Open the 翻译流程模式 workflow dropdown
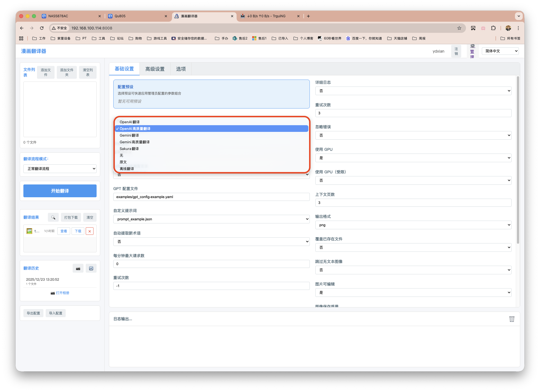Screen dimensions: 540x392 point(60,169)
